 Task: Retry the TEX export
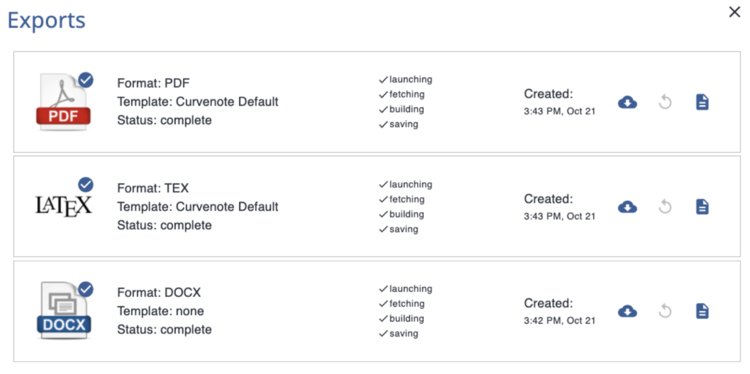click(x=665, y=207)
